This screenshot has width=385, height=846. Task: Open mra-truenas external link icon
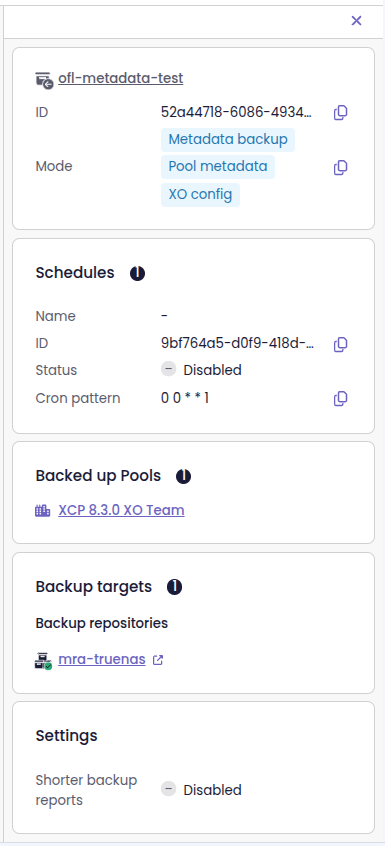157,660
